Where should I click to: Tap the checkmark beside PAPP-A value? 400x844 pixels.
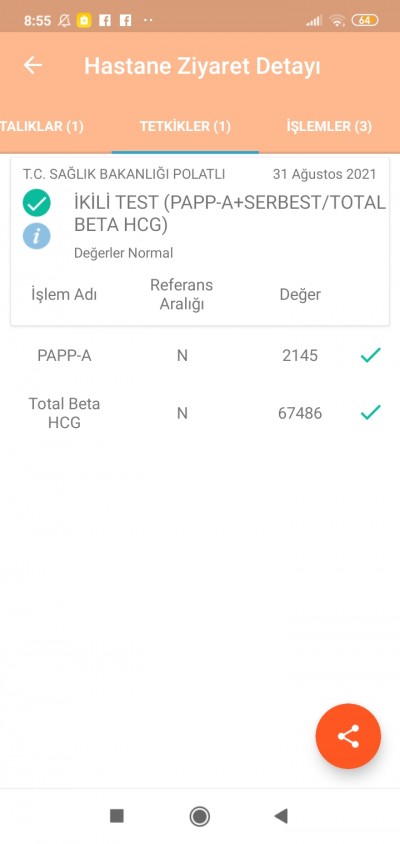tap(371, 355)
